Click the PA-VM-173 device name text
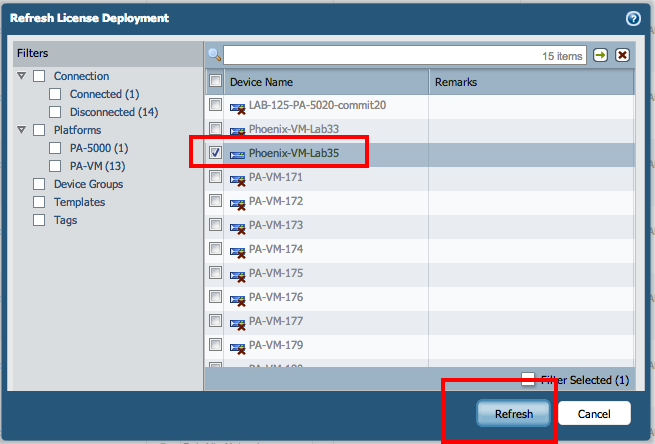655x444 pixels. point(276,225)
